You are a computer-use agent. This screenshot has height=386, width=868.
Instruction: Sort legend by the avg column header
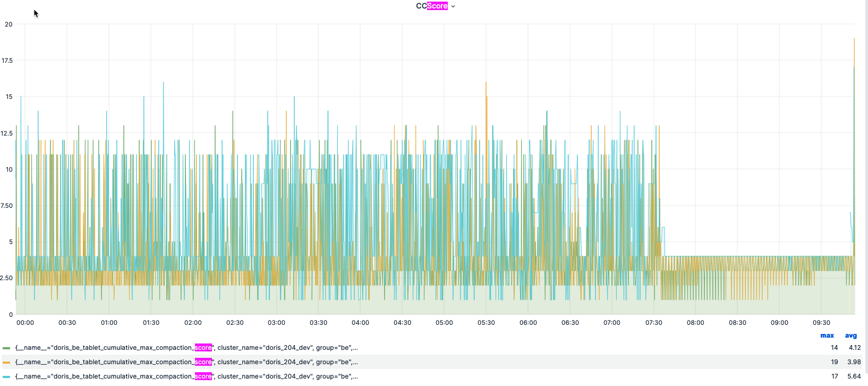(851, 335)
